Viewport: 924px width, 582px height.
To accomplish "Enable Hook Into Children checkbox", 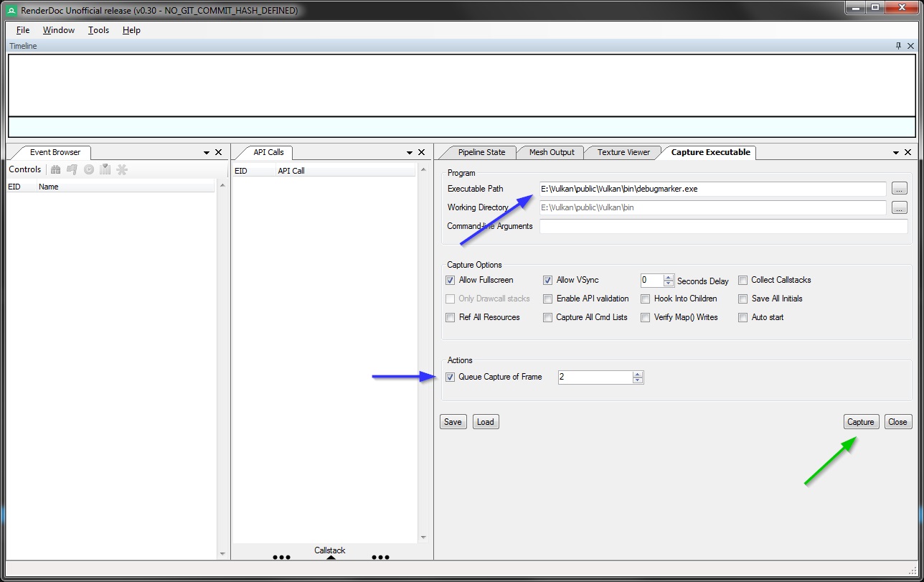I will tap(646, 299).
